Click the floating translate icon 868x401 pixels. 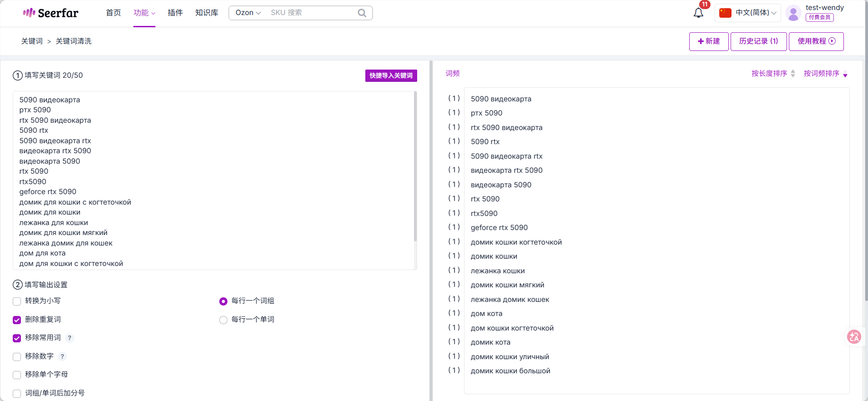(854, 337)
